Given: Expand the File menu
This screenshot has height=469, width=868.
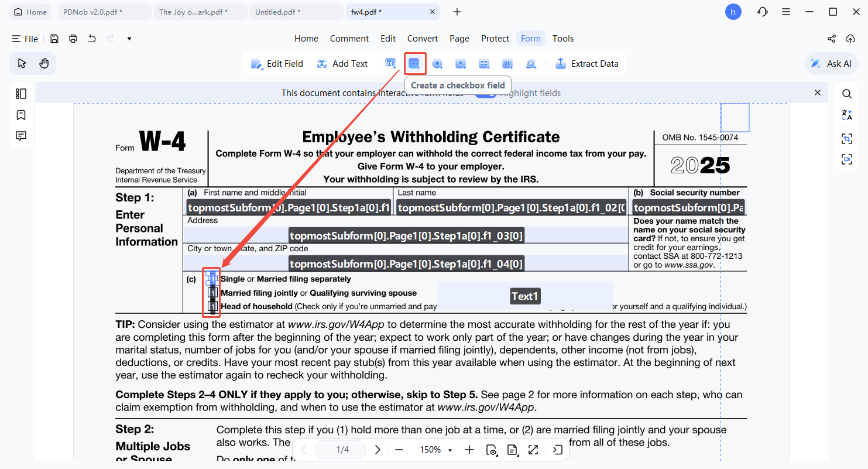Looking at the screenshot, I should point(25,39).
